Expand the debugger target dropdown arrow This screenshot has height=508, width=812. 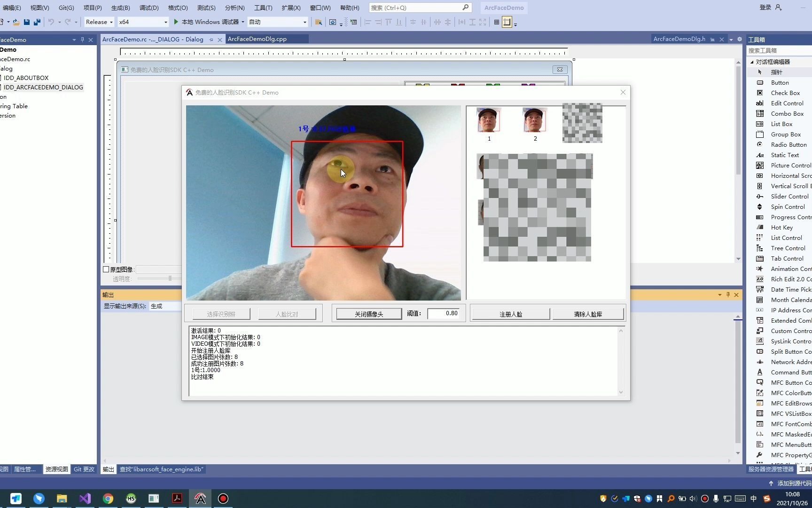(x=243, y=22)
